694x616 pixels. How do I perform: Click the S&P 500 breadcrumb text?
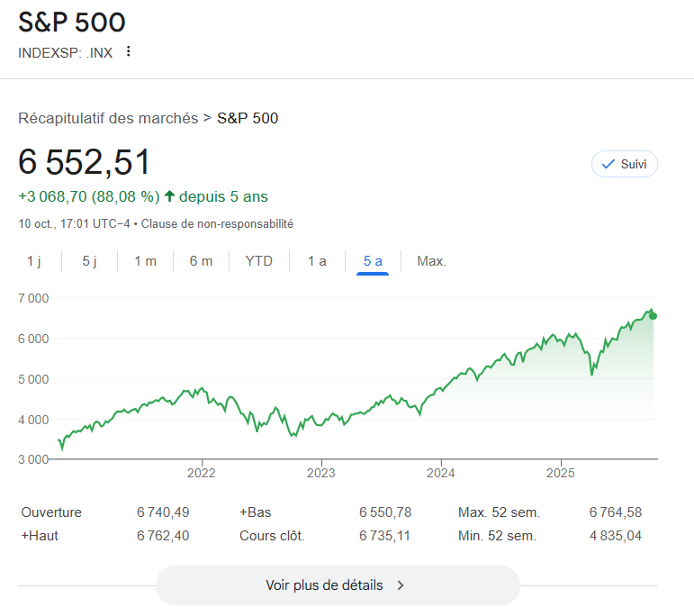click(248, 118)
